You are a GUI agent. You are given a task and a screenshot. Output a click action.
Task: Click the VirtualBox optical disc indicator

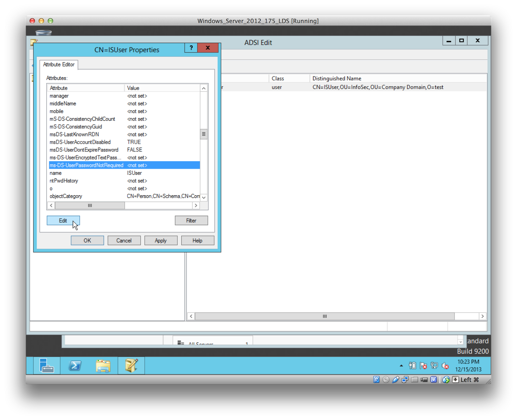tap(386, 380)
